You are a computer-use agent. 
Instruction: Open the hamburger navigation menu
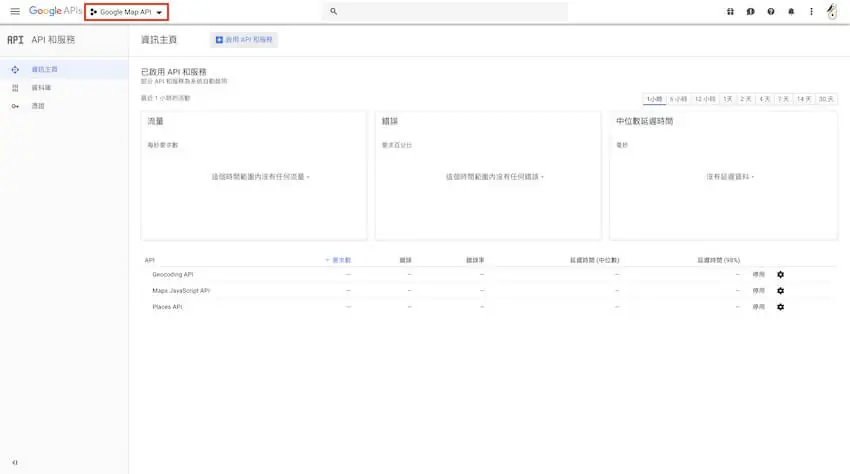point(15,11)
